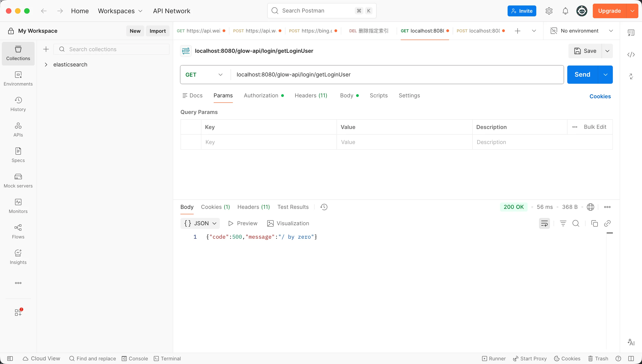Toggle the sidebar visibility in the status bar

(10, 359)
